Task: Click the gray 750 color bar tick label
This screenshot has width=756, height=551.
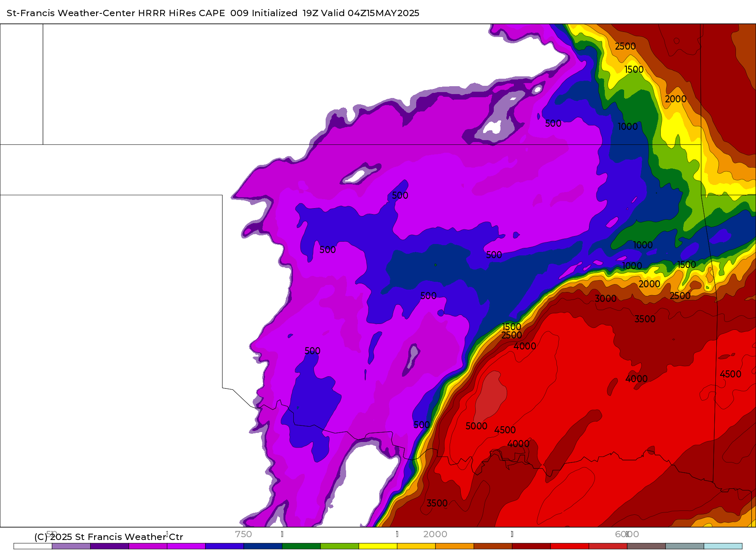Action: (243, 534)
